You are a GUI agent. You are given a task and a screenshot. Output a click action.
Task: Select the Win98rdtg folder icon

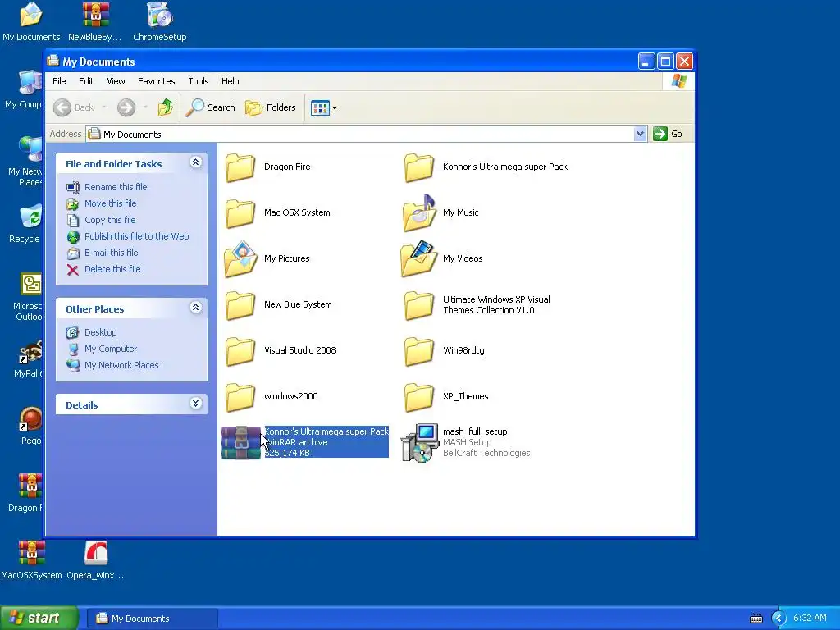(x=419, y=351)
